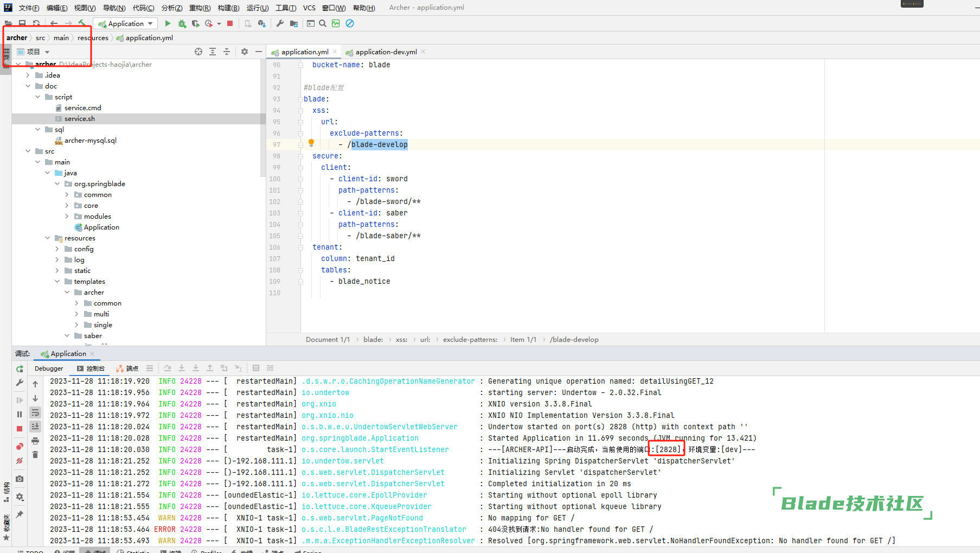Collapse all nodes icon in project panel header

[x=227, y=52]
